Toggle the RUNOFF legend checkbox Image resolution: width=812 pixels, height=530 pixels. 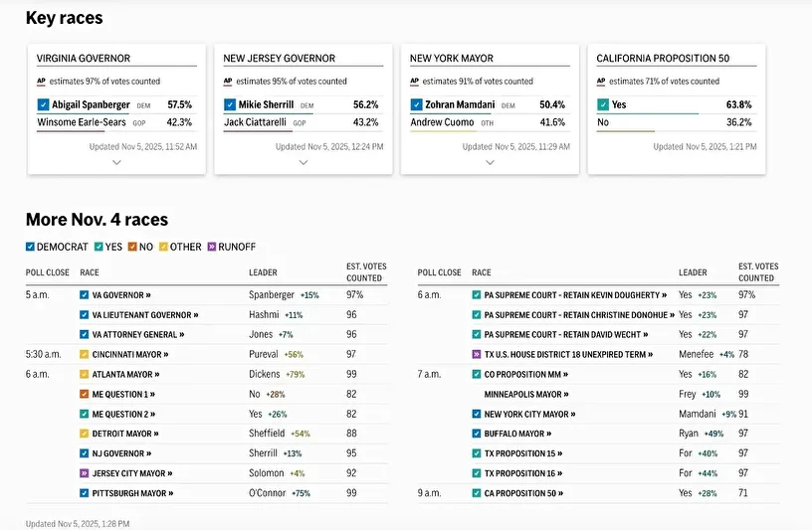[211, 247]
